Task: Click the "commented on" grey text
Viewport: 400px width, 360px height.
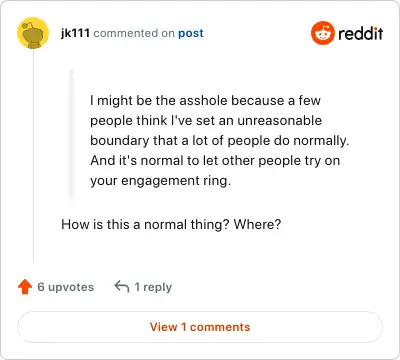Action: [x=134, y=33]
